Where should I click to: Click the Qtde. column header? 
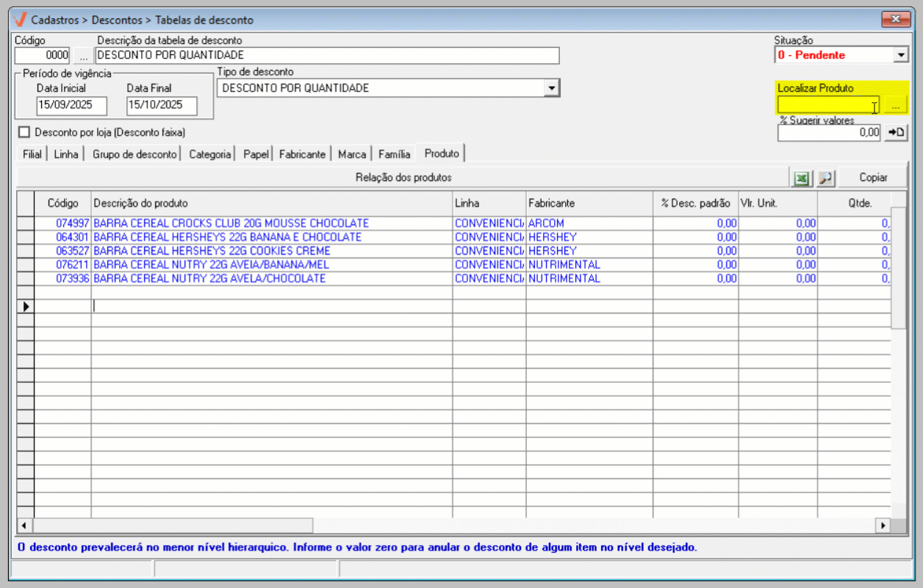point(854,203)
